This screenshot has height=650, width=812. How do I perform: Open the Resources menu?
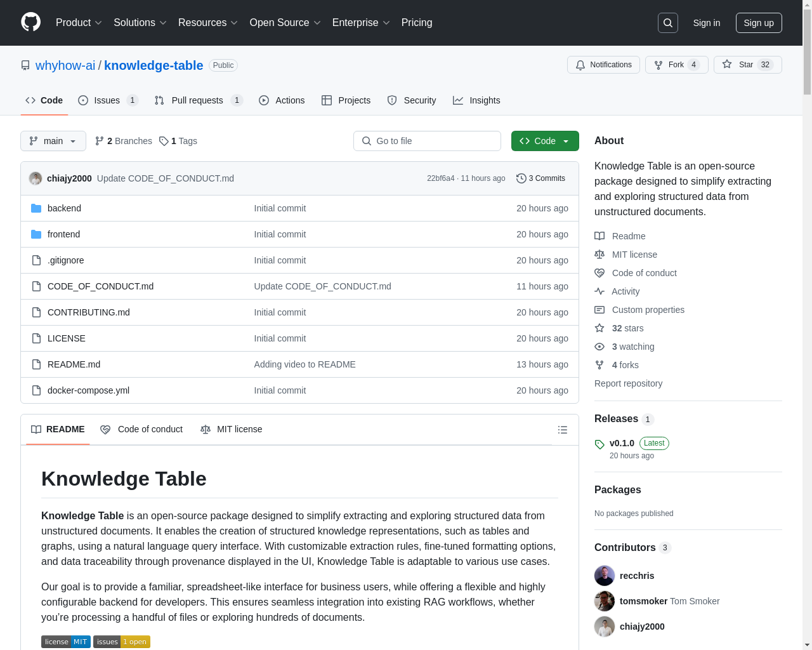[x=208, y=23]
